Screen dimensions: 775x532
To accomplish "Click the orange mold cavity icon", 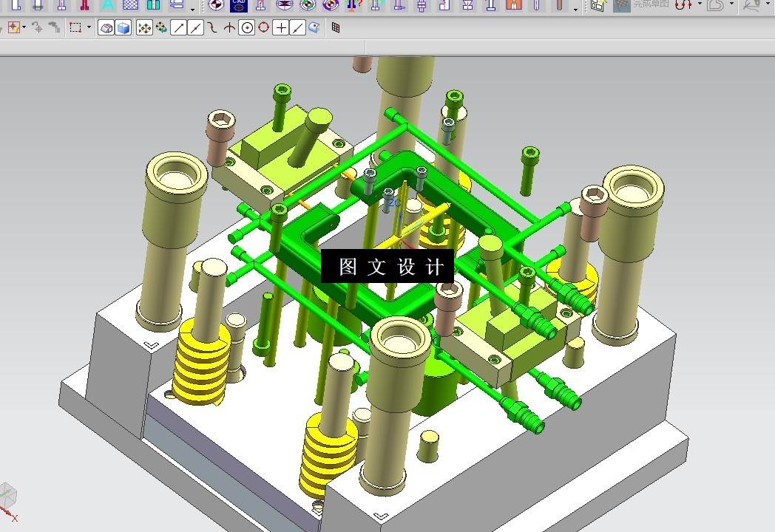I will coord(513,5).
